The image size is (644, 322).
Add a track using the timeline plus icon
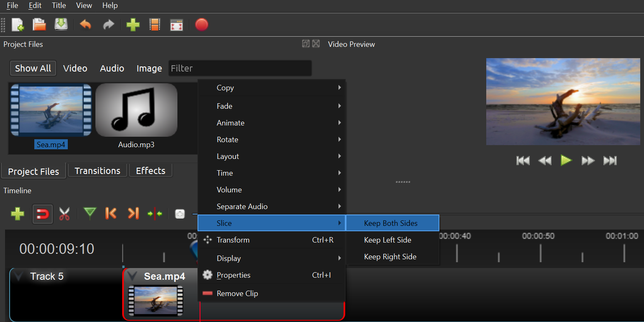point(17,214)
